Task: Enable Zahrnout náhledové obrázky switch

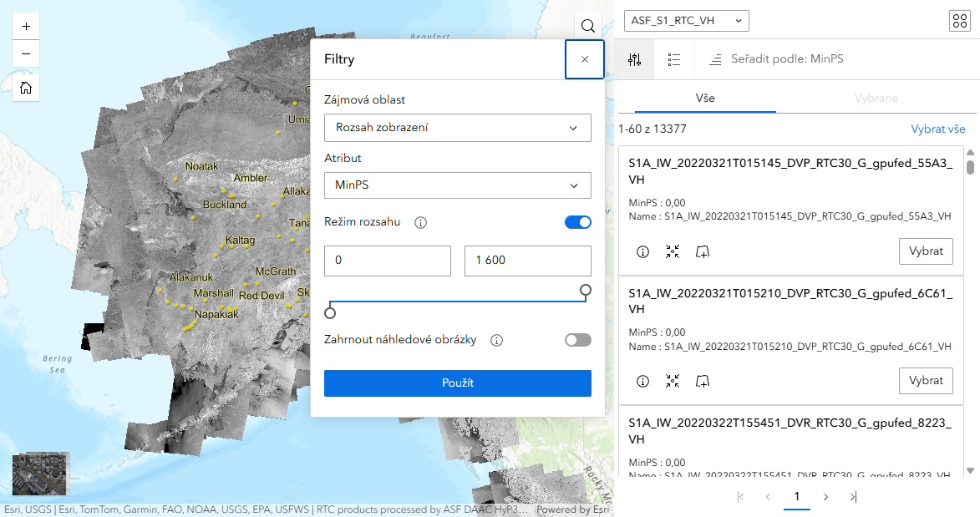Action: click(x=577, y=340)
